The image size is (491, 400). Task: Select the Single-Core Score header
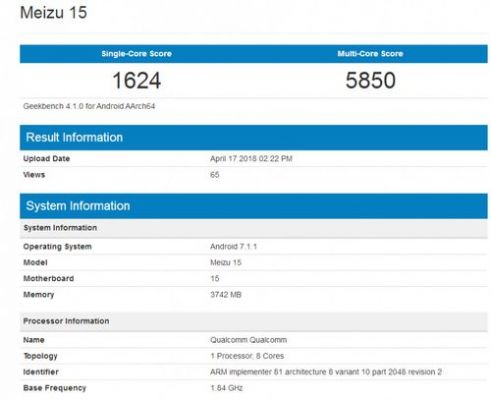click(x=137, y=54)
